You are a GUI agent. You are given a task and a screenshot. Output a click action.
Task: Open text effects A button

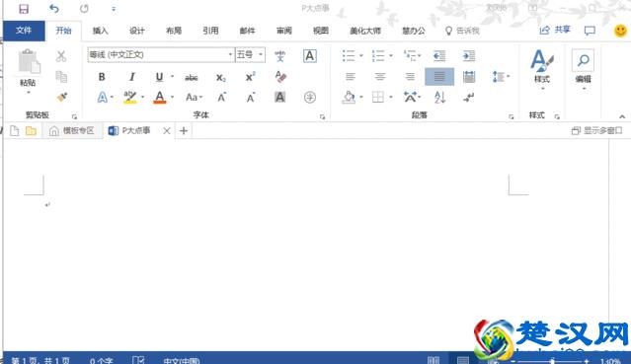[x=103, y=98]
